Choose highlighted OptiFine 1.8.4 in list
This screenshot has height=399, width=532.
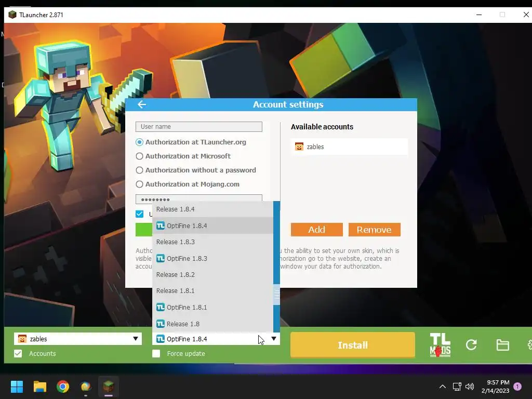[x=212, y=225]
